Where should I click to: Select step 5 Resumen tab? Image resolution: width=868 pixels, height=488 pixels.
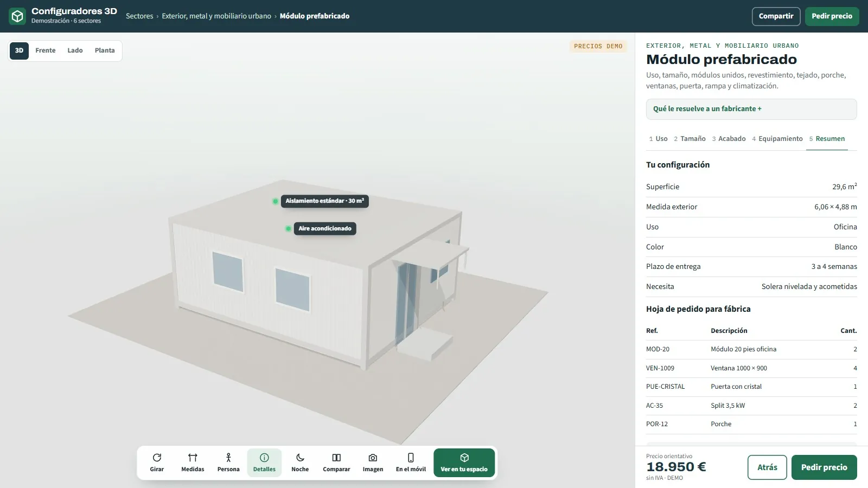(x=827, y=139)
